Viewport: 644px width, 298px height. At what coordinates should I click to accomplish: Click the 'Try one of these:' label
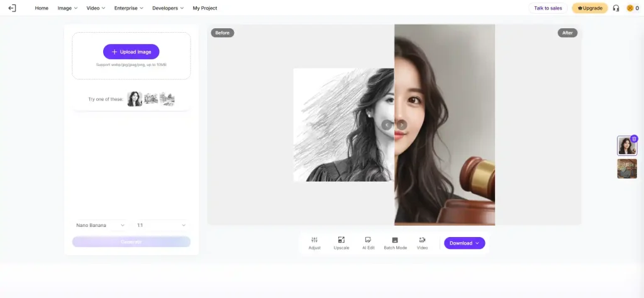(x=106, y=99)
